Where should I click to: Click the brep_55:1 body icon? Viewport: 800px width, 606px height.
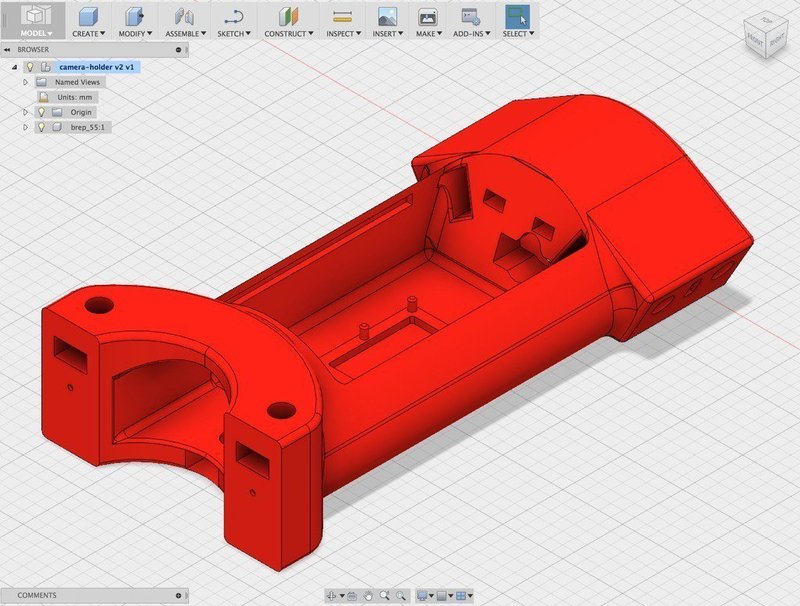[x=57, y=127]
